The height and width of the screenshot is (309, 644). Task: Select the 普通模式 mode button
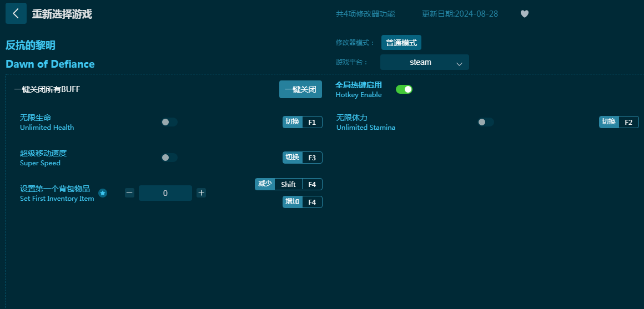(401, 43)
